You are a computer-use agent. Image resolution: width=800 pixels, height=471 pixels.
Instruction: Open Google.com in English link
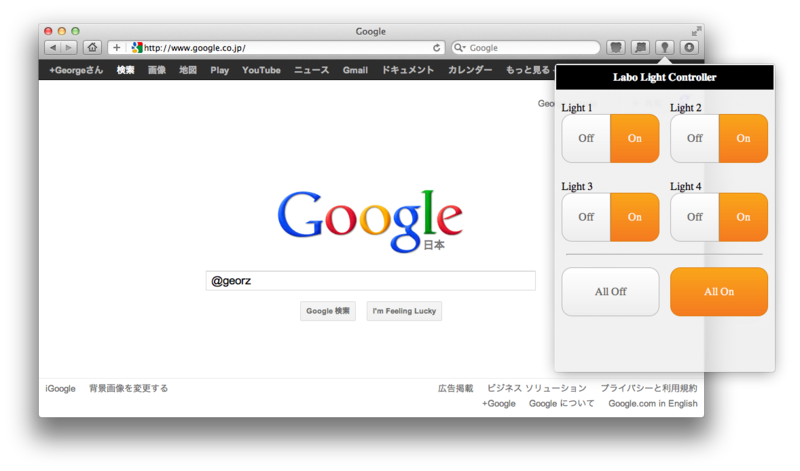[x=653, y=404]
